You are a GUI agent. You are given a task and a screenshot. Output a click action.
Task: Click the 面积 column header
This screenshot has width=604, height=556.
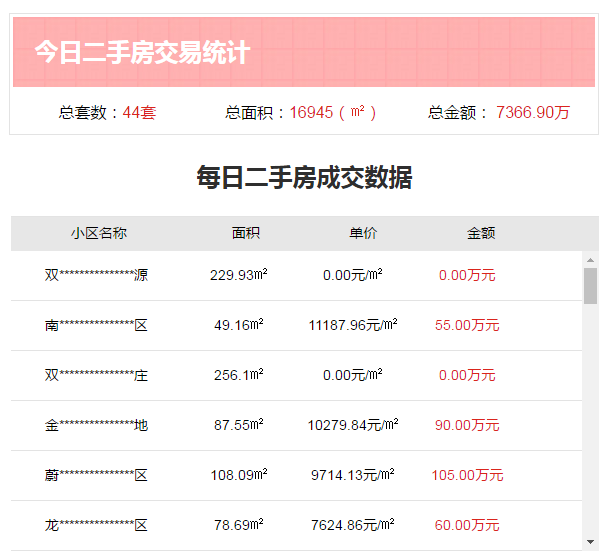pyautogui.click(x=246, y=233)
